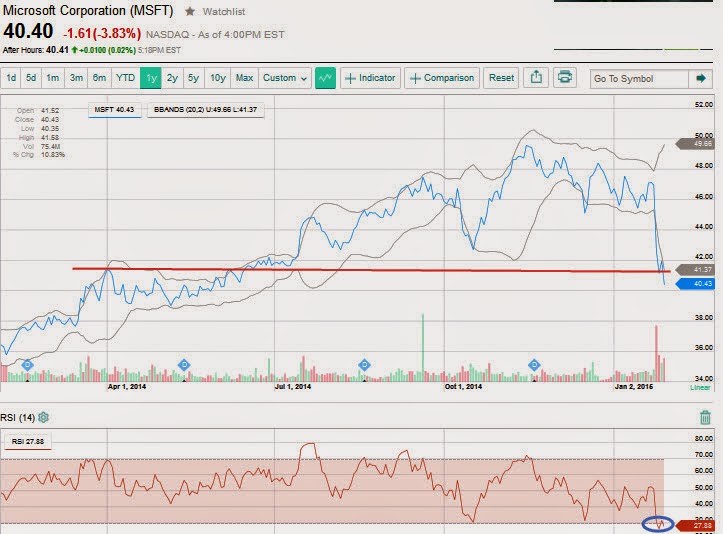Click the Go To Symbol arrow
The image size is (723, 534).
pyautogui.click(x=701, y=78)
